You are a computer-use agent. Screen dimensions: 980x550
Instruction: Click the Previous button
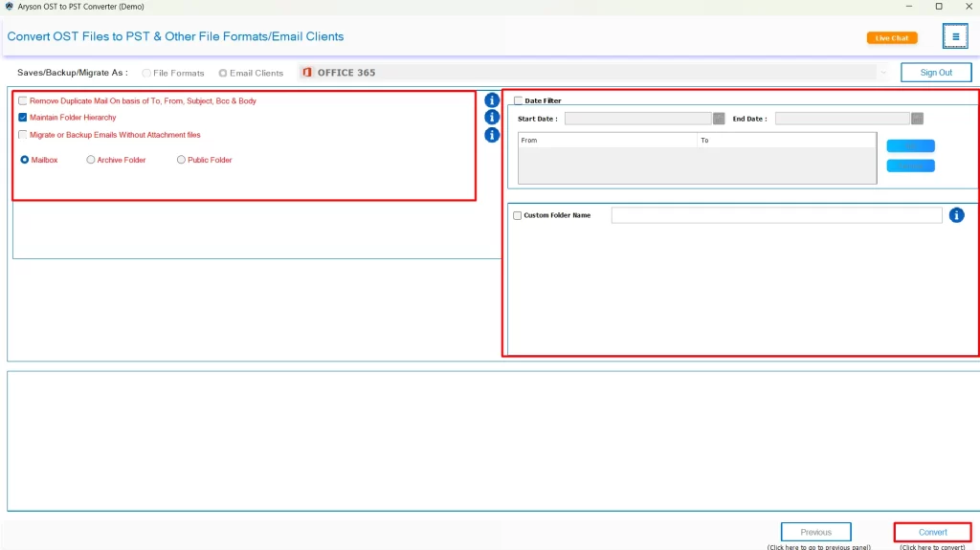815,532
